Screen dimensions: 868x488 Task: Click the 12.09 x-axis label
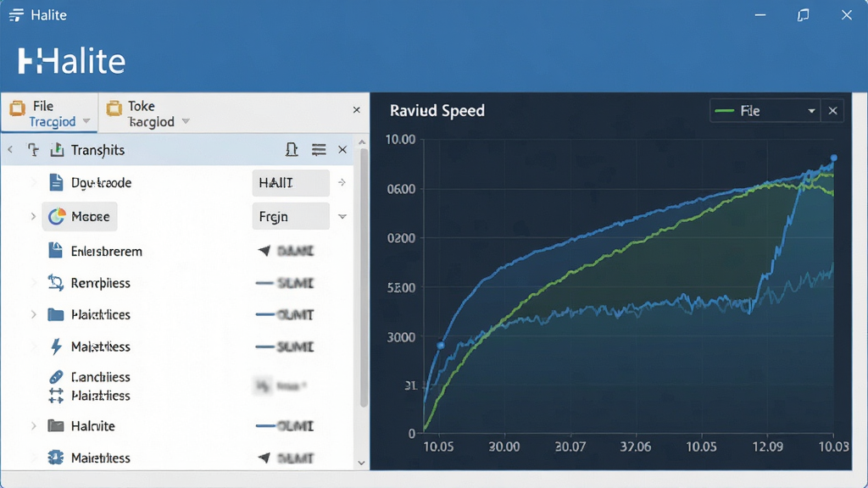(768, 446)
